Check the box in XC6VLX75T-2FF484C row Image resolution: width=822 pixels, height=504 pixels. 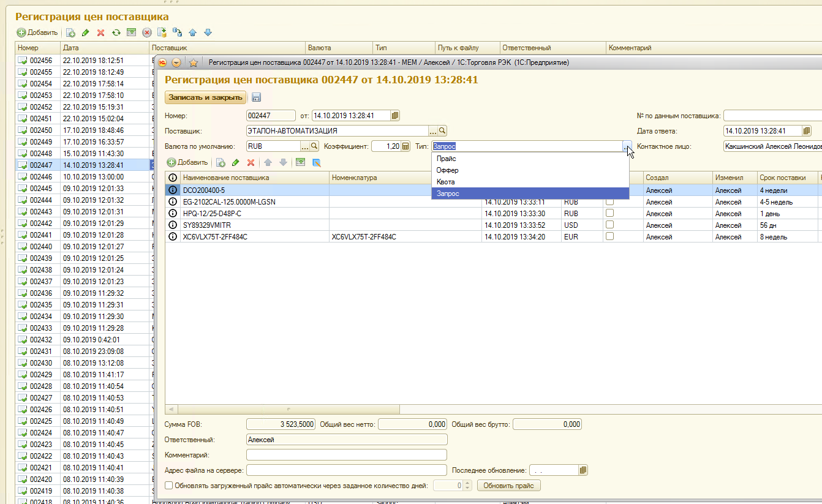[609, 237]
